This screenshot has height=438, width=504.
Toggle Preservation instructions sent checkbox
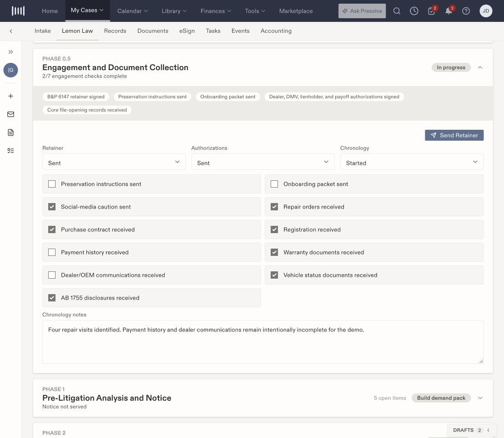(52, 184)
